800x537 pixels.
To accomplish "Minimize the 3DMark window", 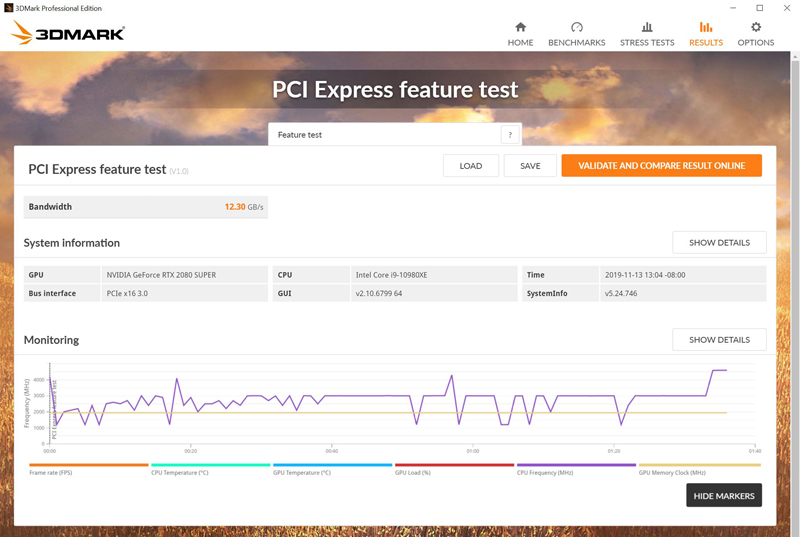I will click(733, 8).
